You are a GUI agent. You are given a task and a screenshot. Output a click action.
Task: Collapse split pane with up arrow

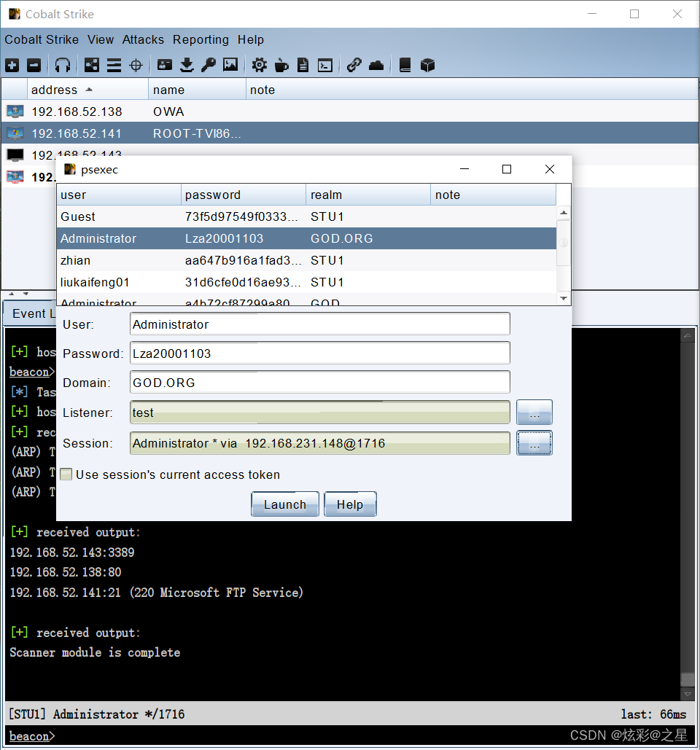12,294
